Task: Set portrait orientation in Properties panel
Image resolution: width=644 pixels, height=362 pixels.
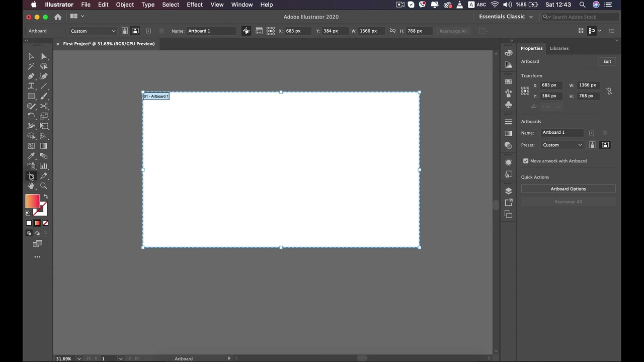Action: click(593, 145)
